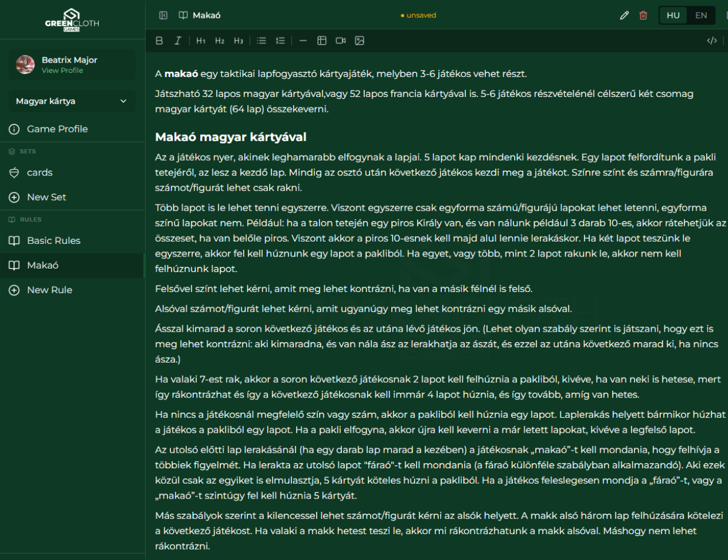Go to Game Profile
728x560 pixels.
(x=56, y=129)
